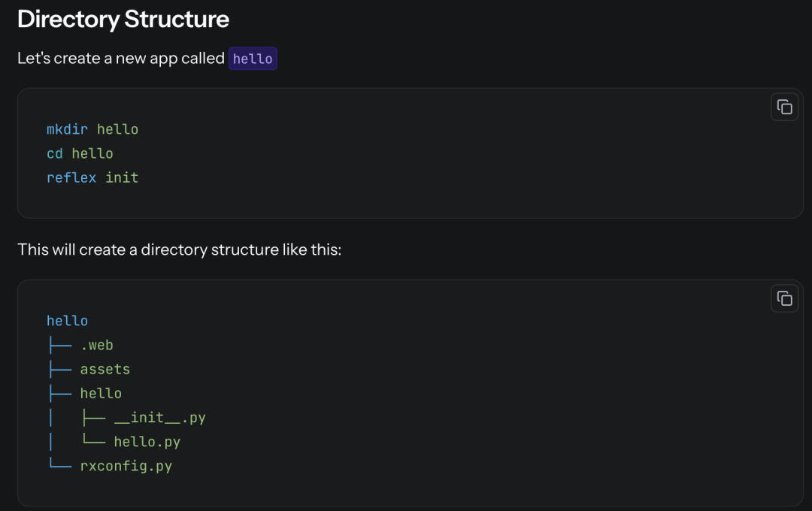Select the blue root hello folder
Image resolution: width=812 pixels, height=511 pixels.
[x=67, y=321]
